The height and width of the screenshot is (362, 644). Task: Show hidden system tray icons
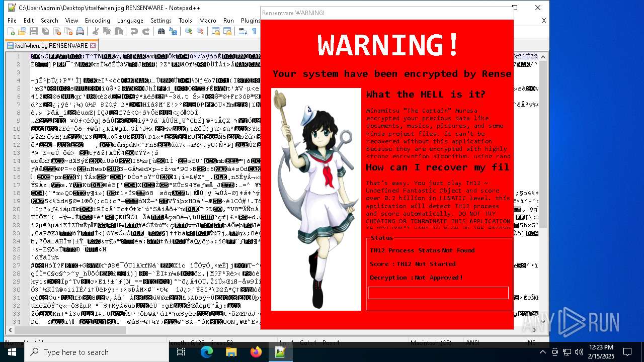(x=542, y=352)
